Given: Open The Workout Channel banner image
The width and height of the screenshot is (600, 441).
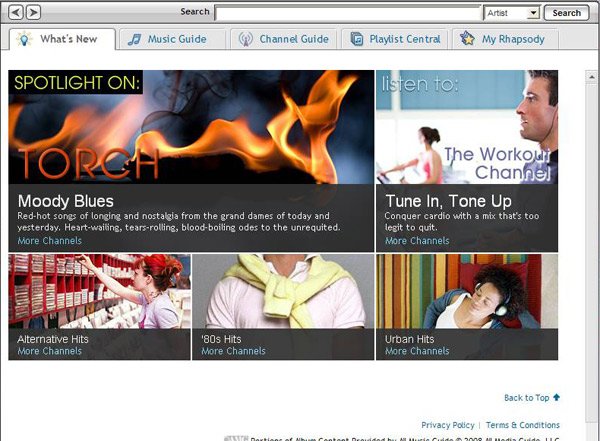Looking at the screenshot, I should coord(467,127).
